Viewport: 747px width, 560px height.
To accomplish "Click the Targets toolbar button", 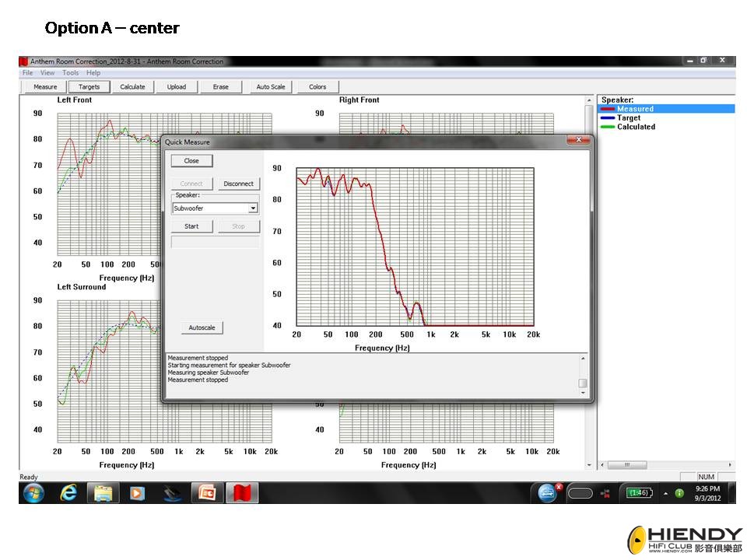I will [89, 86].
